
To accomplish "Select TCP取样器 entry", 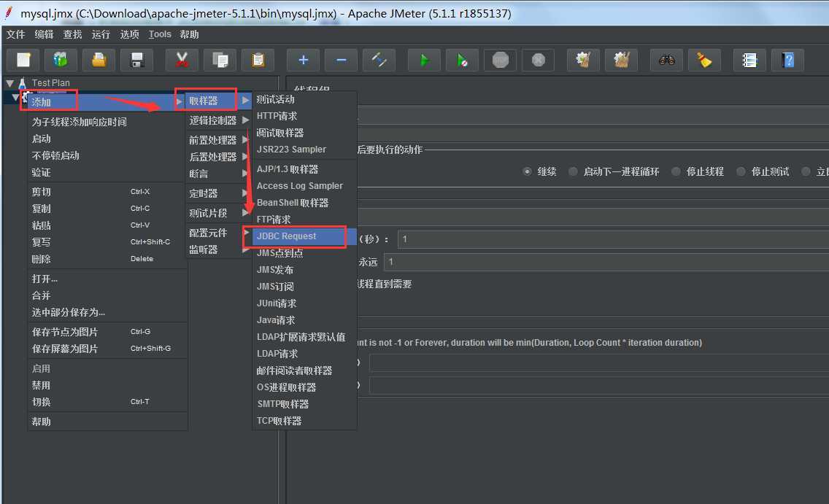I will 304,421.
